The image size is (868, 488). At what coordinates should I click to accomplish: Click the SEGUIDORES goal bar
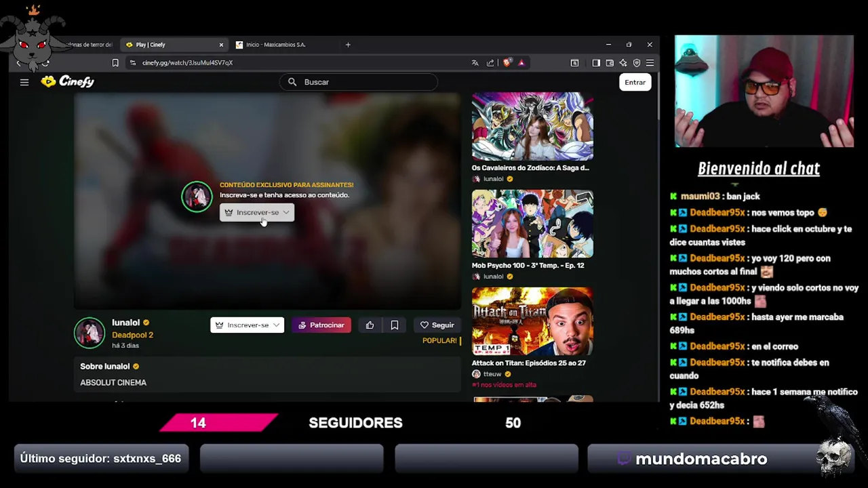click(x=355, y=423)
